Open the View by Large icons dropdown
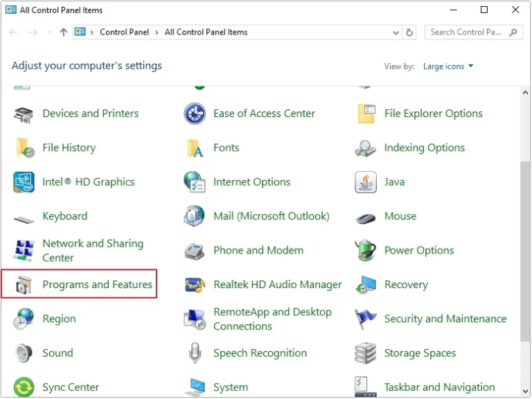This screenshot has width=532, height=399. pyautogui.click(x=448, y=66)
